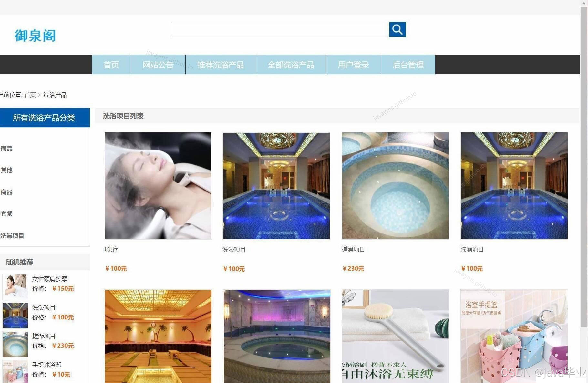Click the 首页 breadcrumb link
This screenshot has height=383, width=588.
(30, 95)
